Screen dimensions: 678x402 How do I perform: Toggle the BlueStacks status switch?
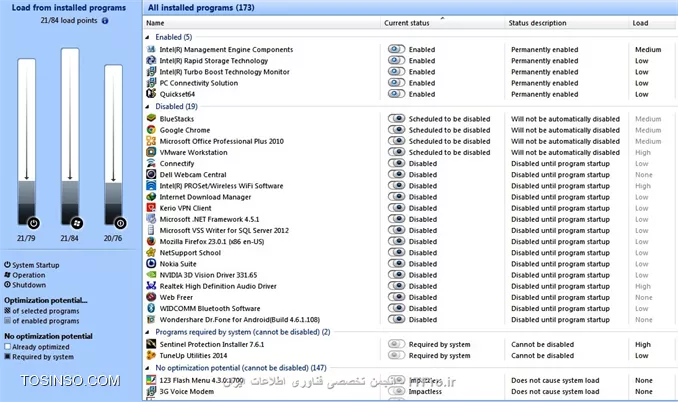pos(397,118)
